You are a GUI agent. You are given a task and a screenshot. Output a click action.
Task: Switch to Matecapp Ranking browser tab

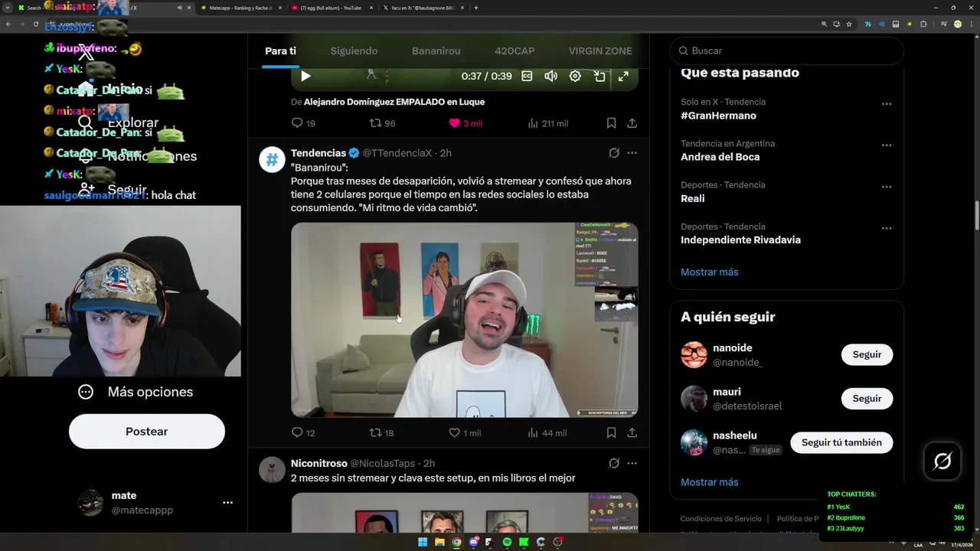pyautogui.click(x=241, y=8)
